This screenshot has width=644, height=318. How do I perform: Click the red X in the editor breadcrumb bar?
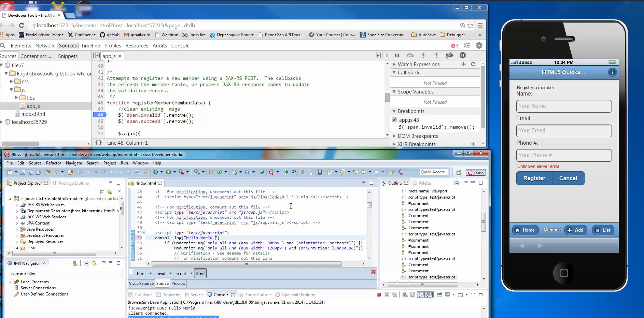pos(373,272)
